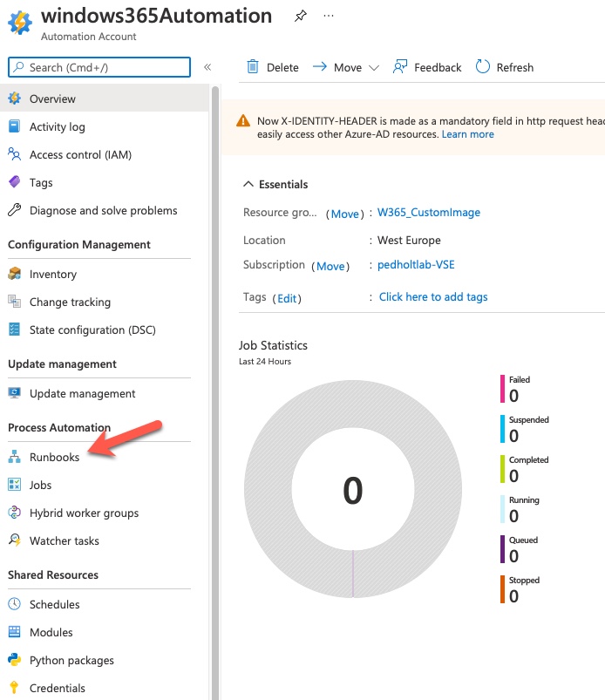Click the Update management monitor icon
The image size is (605, 700).
(14, 393)
